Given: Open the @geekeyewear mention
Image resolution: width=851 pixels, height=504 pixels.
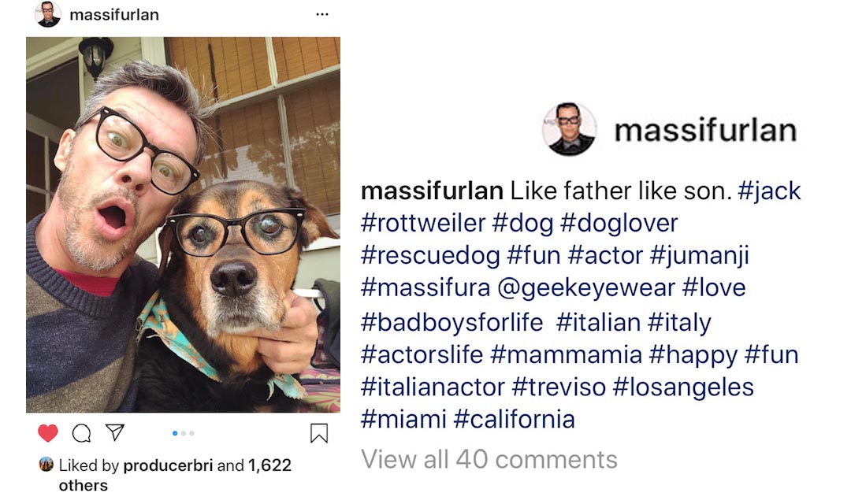Looking at the screenshot, I should pos(586,287).
